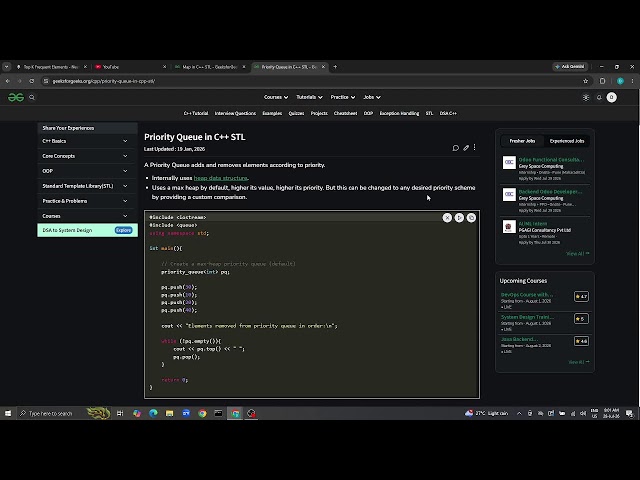Viewport: 640px width, 480px height.
Task: Open the Practice dropdown menu
Action: click(342, 97)
